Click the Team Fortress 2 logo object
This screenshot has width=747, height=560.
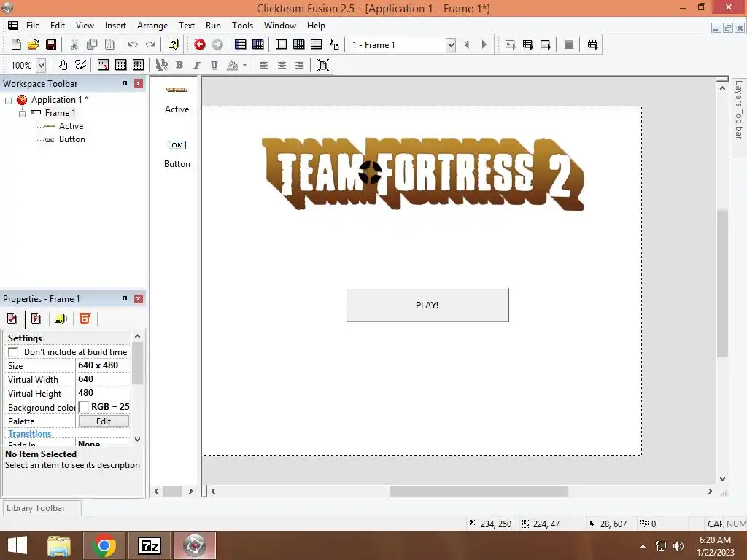423,174
